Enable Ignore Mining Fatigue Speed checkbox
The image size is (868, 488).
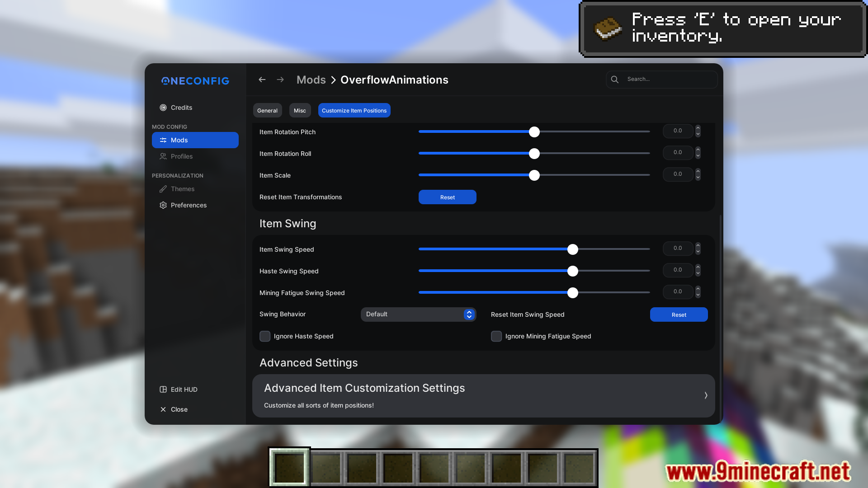pyautogui.click(x=496, y=336)
